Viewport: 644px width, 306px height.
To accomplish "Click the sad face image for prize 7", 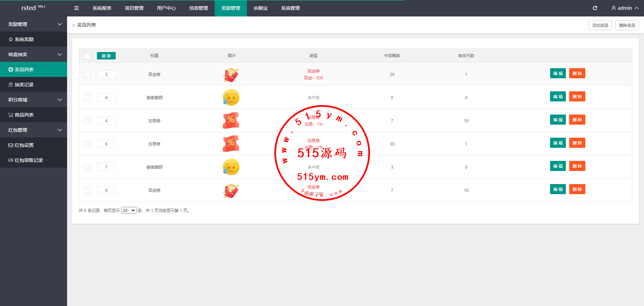I will point(231,167).
